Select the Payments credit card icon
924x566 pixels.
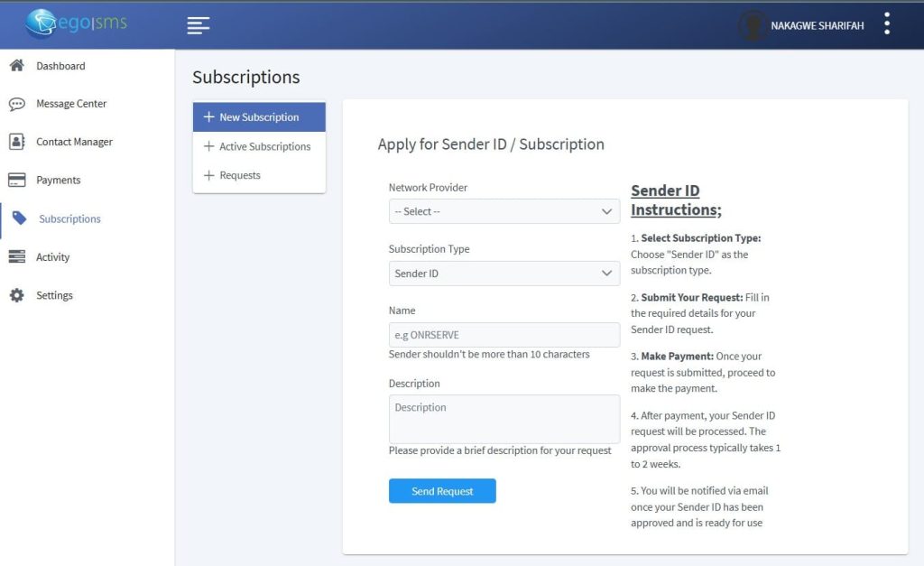16,181
